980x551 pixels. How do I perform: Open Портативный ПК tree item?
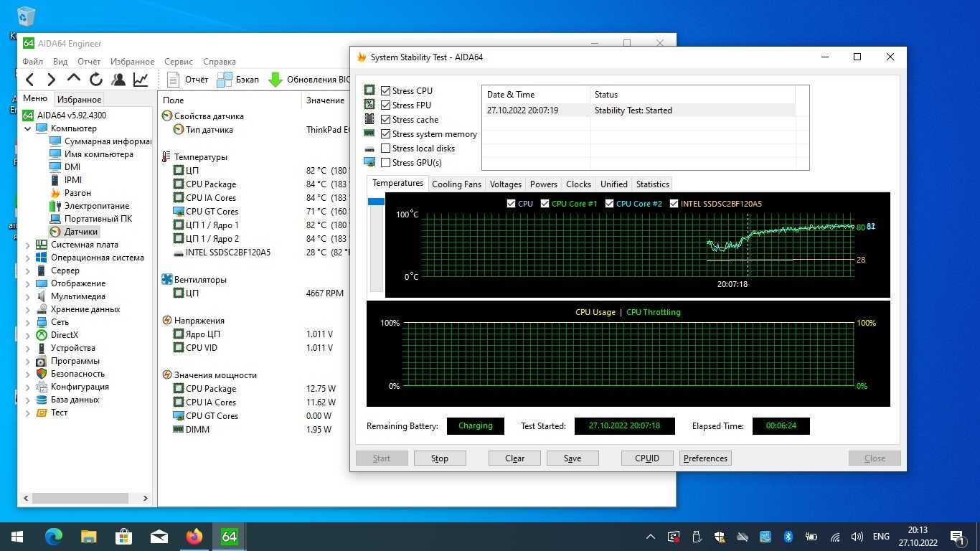click(90, 219)
